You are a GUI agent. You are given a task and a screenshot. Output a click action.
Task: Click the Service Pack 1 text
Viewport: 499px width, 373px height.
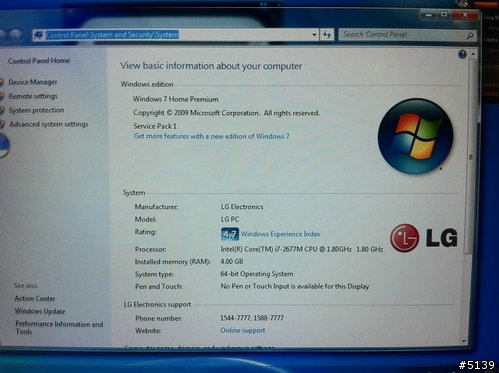pyautogui.click(x=155, y=126)
